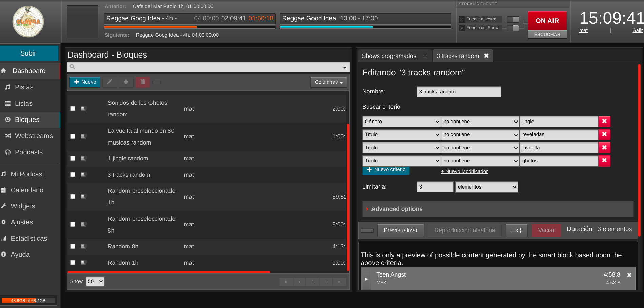Toggle the Fuente maestra switch
Screen dimensions: 644x308
(x=513, y=19)
